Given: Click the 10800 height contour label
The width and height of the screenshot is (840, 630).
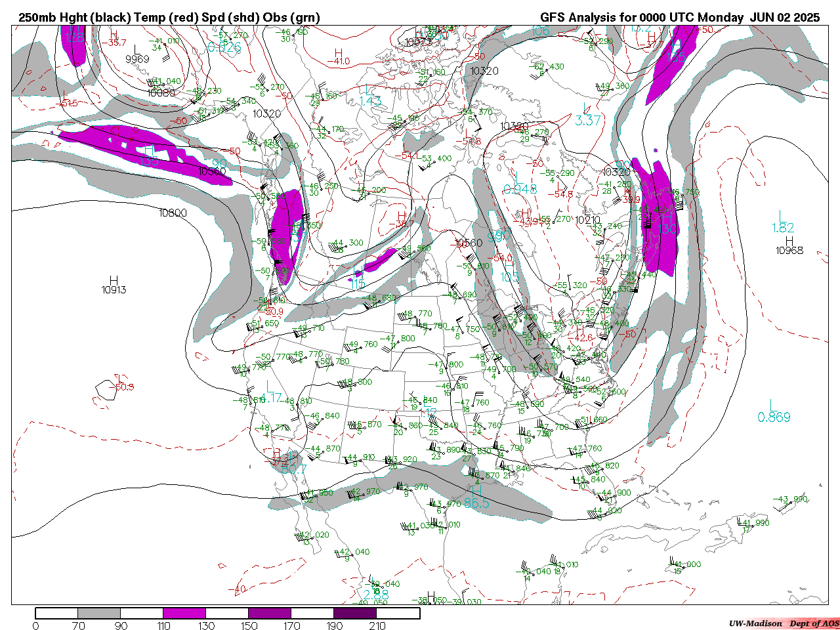Looking at the screenshot, I should coord(173,213).
